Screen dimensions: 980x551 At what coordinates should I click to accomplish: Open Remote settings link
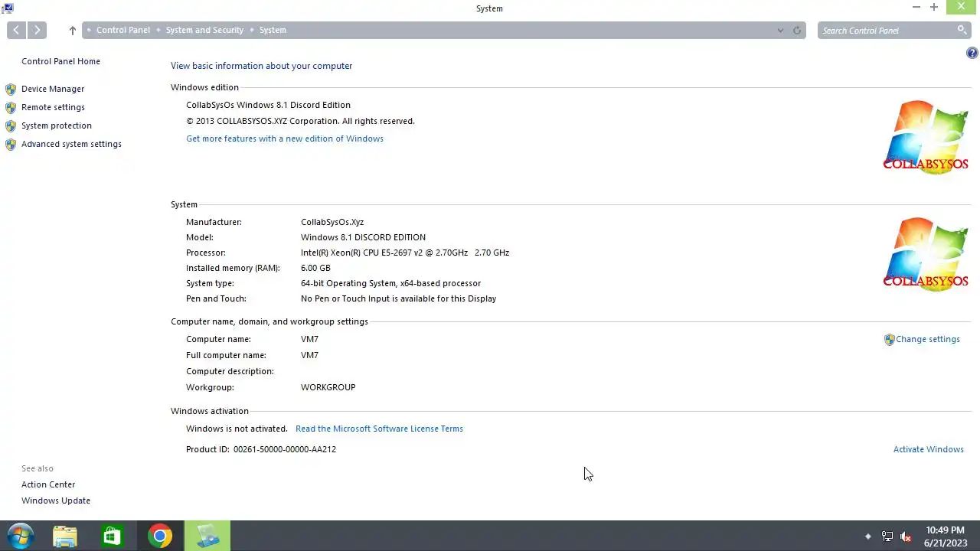pyautogui.click(x=53, y=107)
